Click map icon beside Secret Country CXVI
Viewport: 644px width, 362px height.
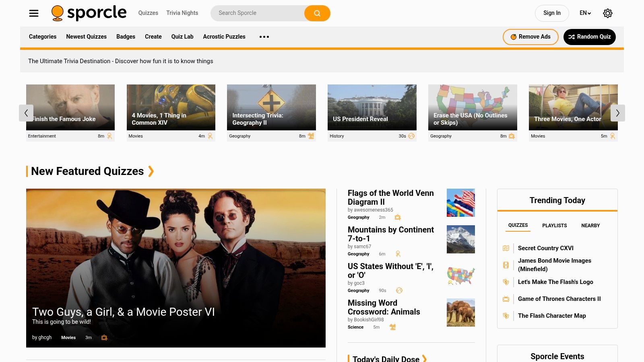[x=506, y=248]
